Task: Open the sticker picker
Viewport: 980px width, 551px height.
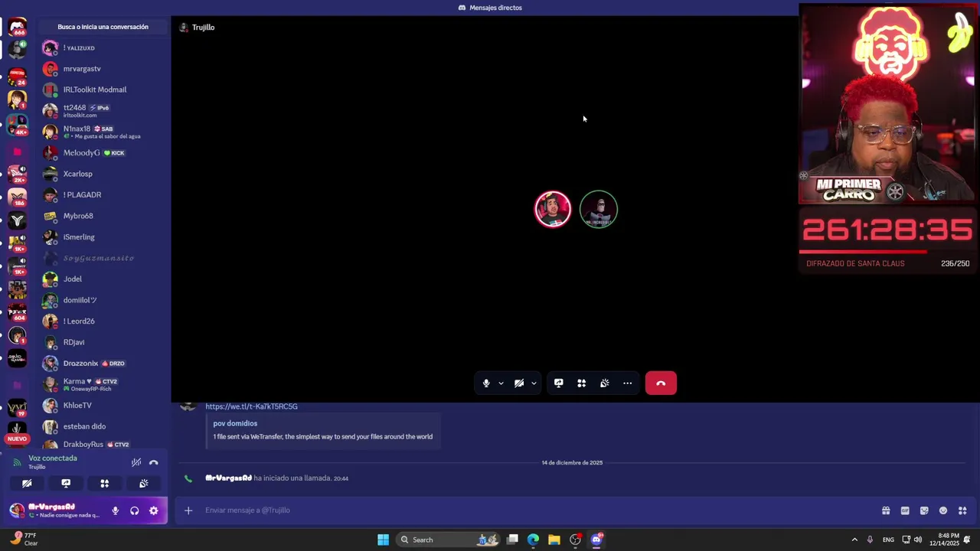Action: [924, 510]
